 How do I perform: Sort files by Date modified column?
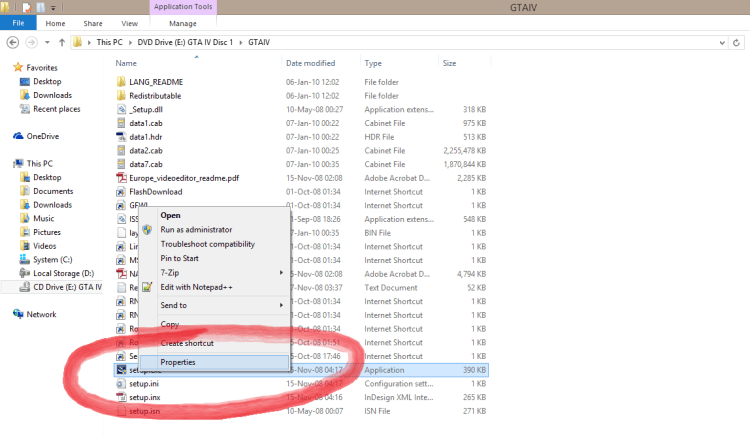310,63
